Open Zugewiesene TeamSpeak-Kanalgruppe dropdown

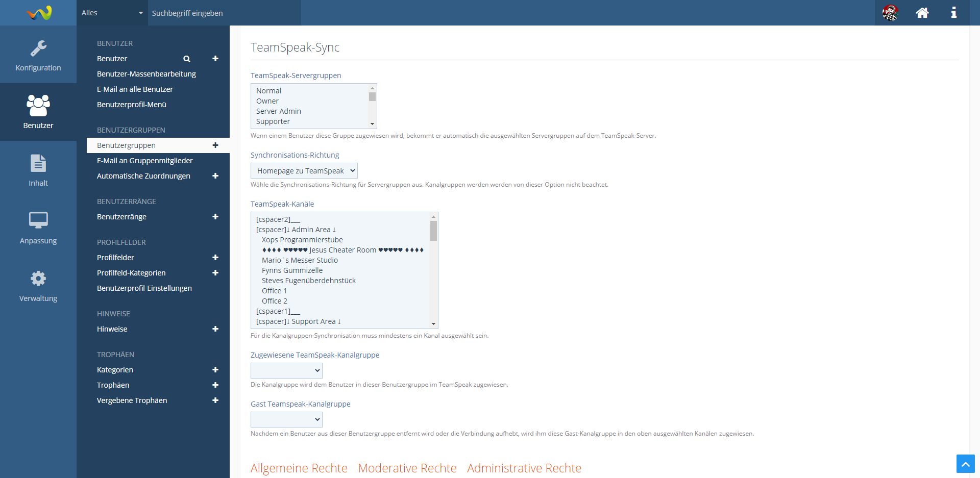tap(286, 370)
